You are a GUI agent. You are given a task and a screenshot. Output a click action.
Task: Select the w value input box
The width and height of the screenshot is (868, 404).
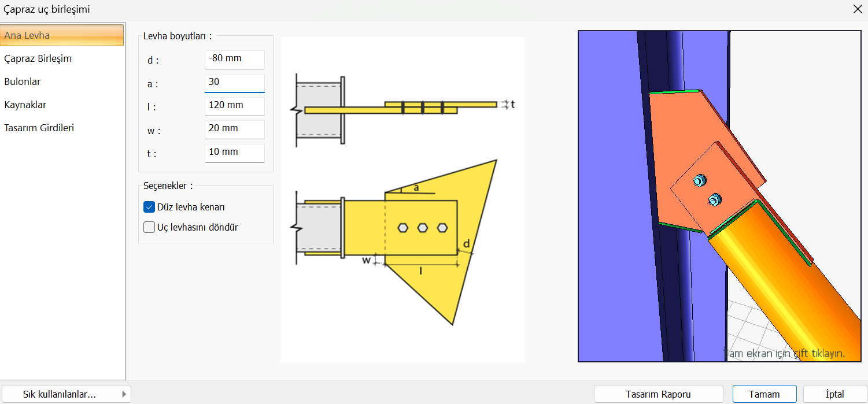234,128
